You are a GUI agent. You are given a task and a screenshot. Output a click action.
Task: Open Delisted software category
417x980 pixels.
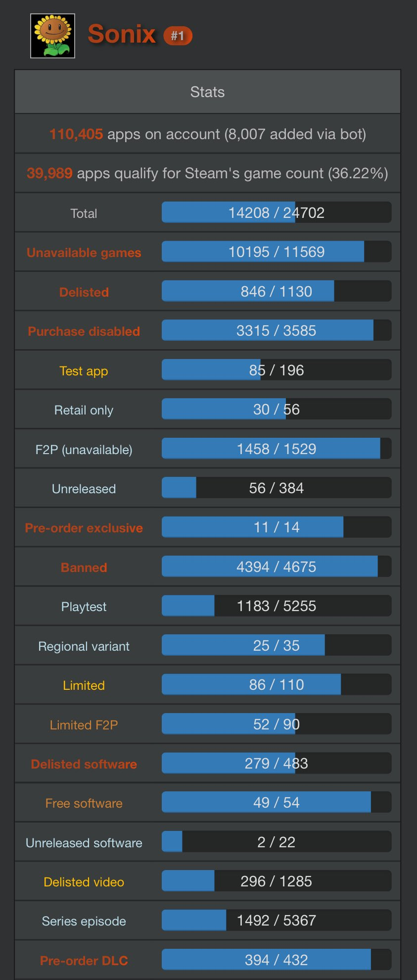(84, 764)
